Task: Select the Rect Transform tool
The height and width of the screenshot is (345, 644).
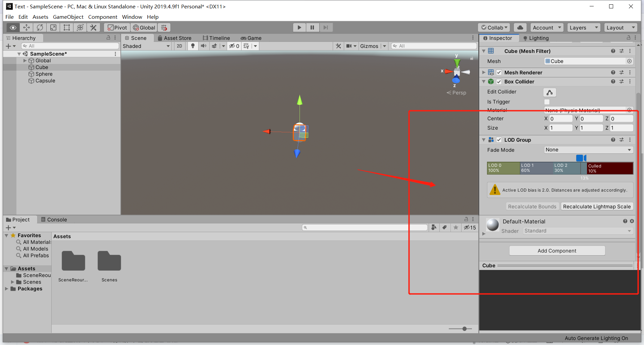Action: (x=66, y=27)
